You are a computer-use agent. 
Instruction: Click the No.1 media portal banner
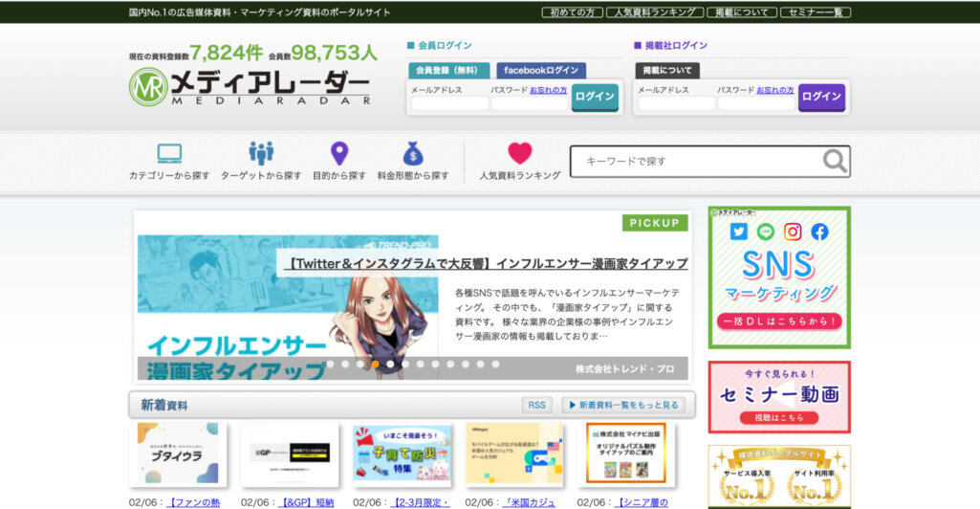(779, 477)
